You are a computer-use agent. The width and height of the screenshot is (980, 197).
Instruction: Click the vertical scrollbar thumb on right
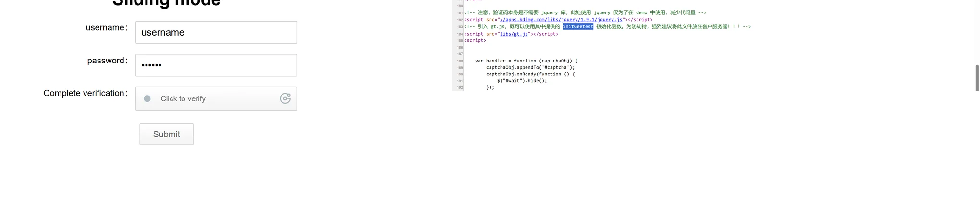[x=977, y=78]
